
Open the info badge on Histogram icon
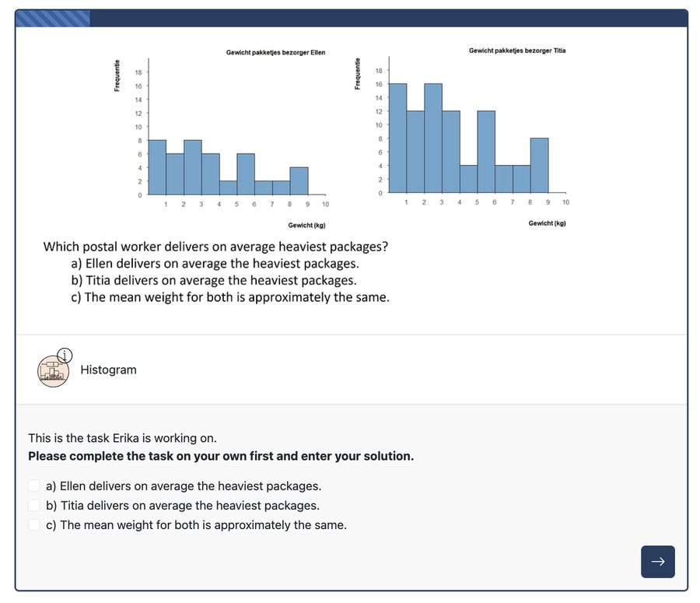point(65,355)
